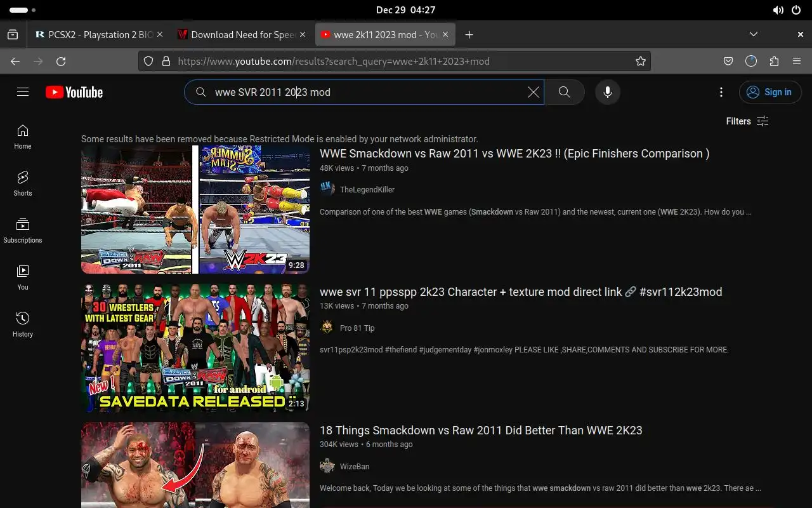Viewport: 812px width, 508px height.
Task: Open the system clock Dec 29 04:27
Action: (406, 10)
